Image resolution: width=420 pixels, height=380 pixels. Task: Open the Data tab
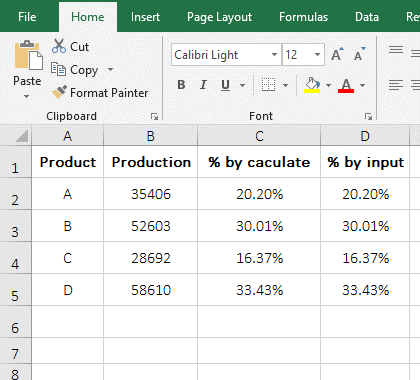[367, 17]
